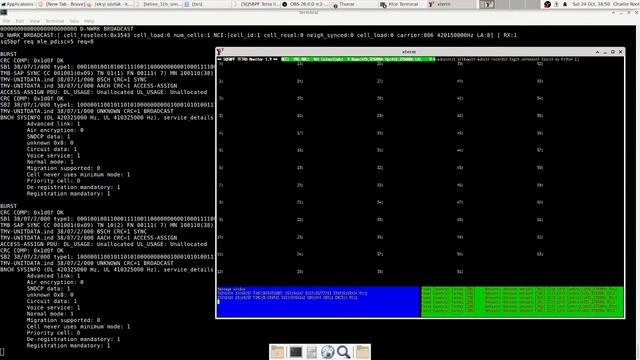The image size is (640, 360).
Task: Click the green network info panel in xterm
Action: [x=522, y=302]
